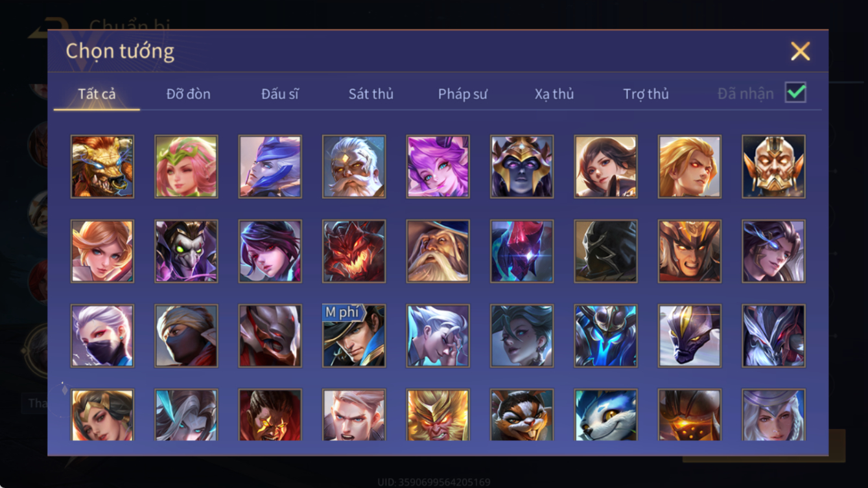Select the raccoon hero portrait
The width and height of the screenshot is (868, 488).
pos(522,415)
